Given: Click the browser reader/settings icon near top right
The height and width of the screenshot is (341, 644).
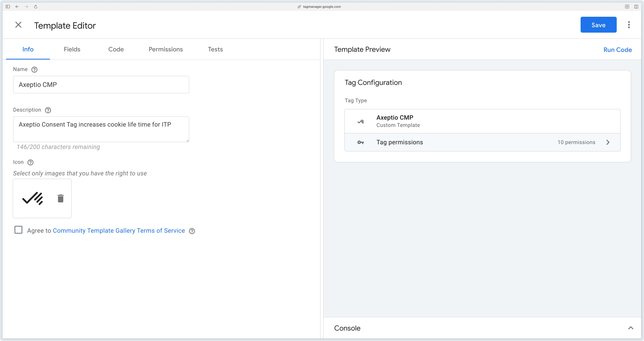Looking at the screenshot, I should click(x=627, y=7).
